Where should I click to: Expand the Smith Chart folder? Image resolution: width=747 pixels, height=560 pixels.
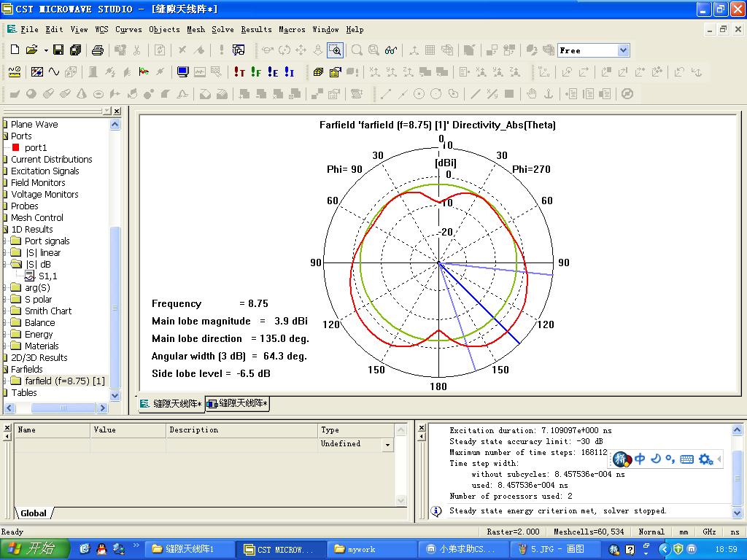(x=5, y=311)
